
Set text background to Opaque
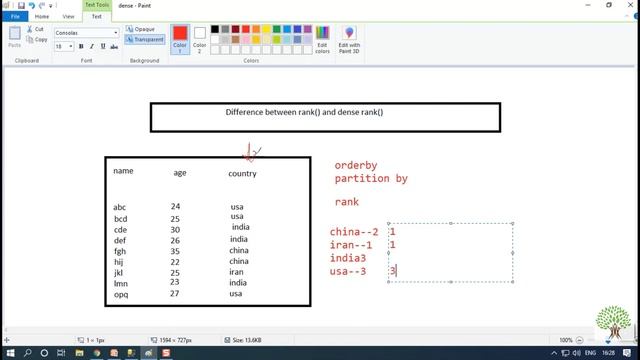[x=140, y=29]
